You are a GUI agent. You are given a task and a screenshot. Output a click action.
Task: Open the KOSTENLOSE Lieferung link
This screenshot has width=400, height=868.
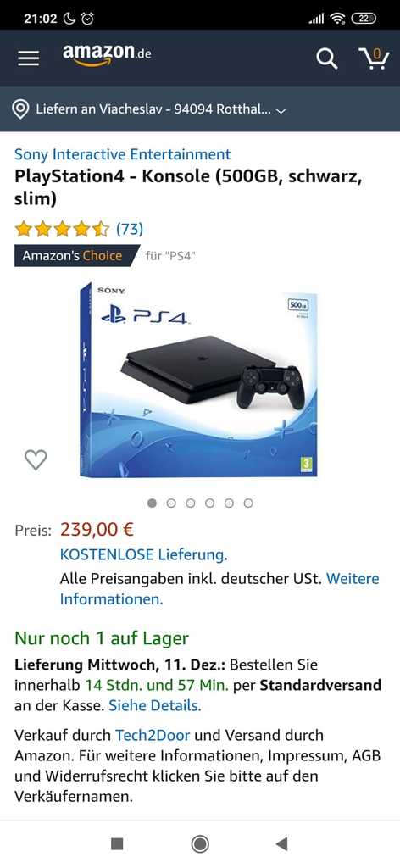(142, 554)
